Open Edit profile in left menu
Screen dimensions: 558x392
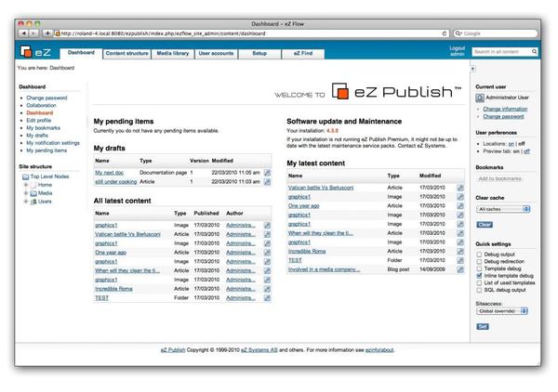[39, 121]
